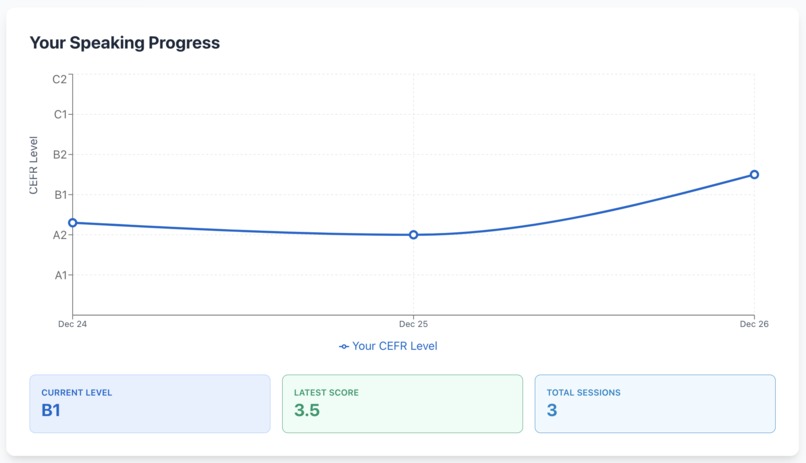This screenshot has height=463, width=806.
Task: Click the total sessions number 3
Action: click(552, 410)
